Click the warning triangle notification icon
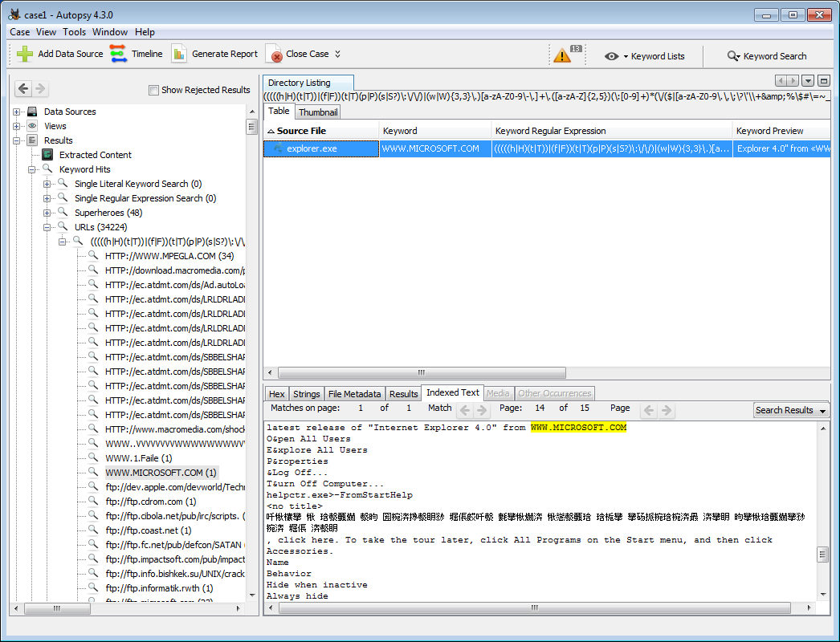The width and height of the screenshot is (840, 642). (561, 55)
